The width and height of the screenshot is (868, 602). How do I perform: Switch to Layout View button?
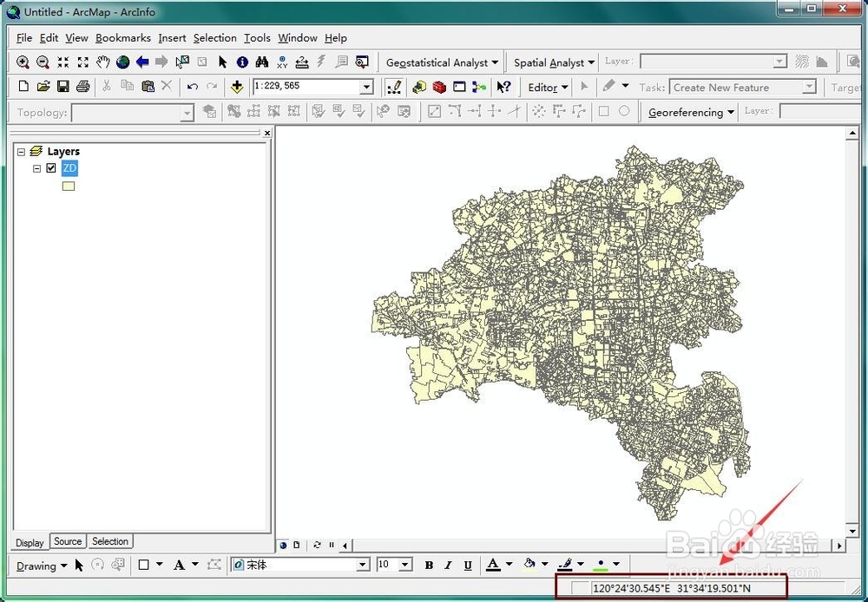click(296, 545)
